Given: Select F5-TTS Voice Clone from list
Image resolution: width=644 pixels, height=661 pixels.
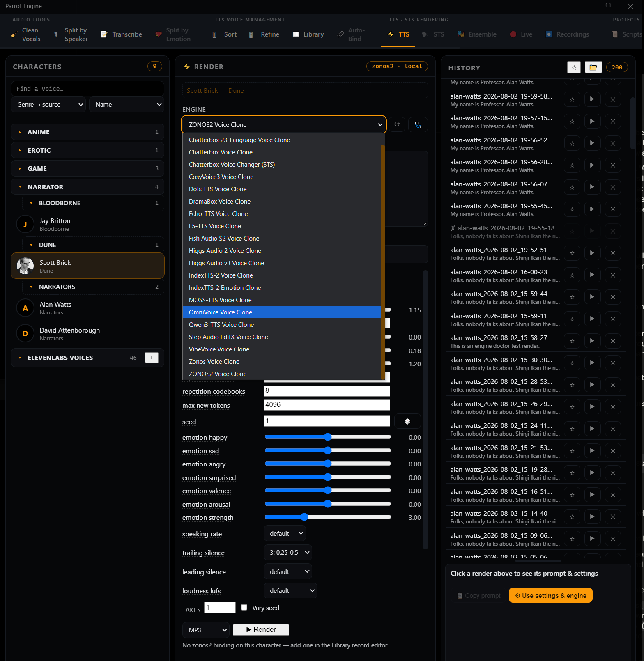Looking at the screenshot, I should tap(282, 226).
